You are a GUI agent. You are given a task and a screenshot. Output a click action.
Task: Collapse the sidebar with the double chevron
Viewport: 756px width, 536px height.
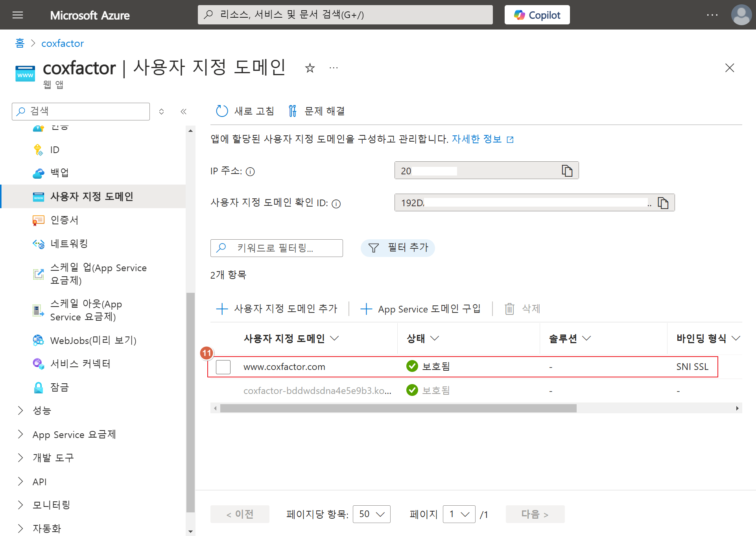(183, 111)
